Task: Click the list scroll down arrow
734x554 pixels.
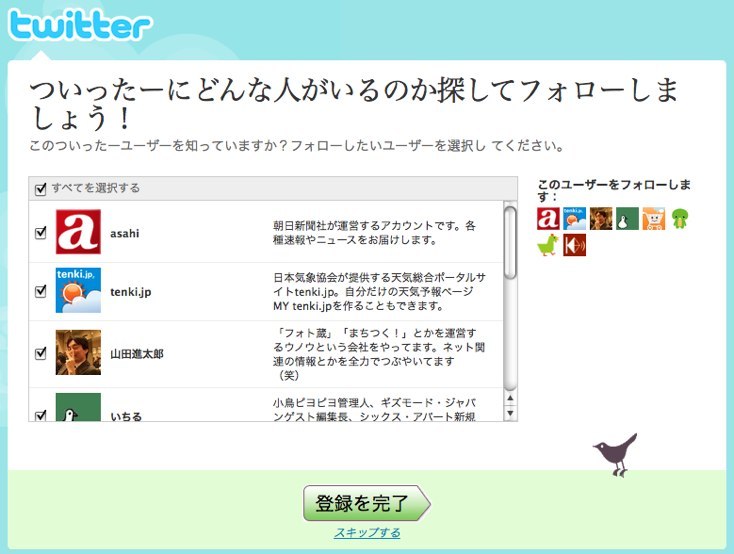Action: [x=510, y=414]
